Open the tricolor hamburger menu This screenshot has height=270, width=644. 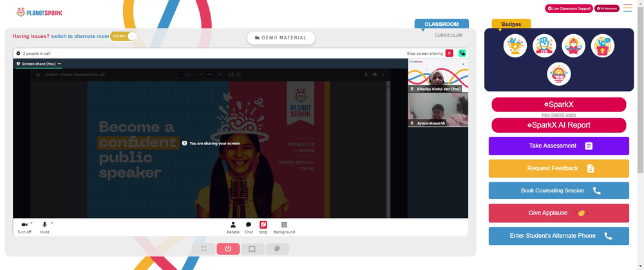pos(627,8)
